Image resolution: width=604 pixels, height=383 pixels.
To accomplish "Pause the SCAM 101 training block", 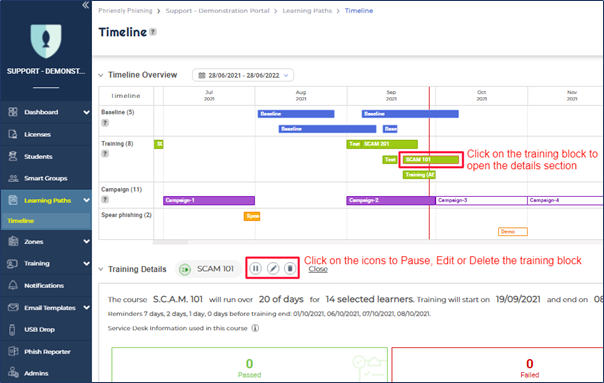I will tap(256, 268).
